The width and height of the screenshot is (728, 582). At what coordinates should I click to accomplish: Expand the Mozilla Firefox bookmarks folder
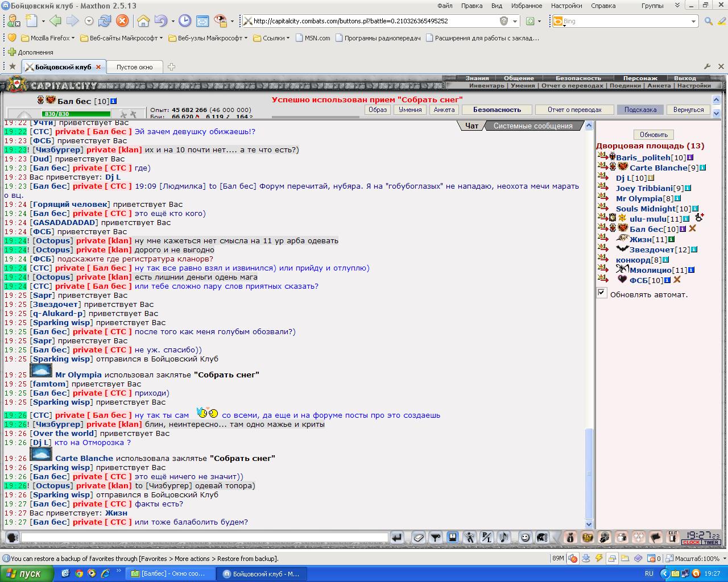click(49, 38)
